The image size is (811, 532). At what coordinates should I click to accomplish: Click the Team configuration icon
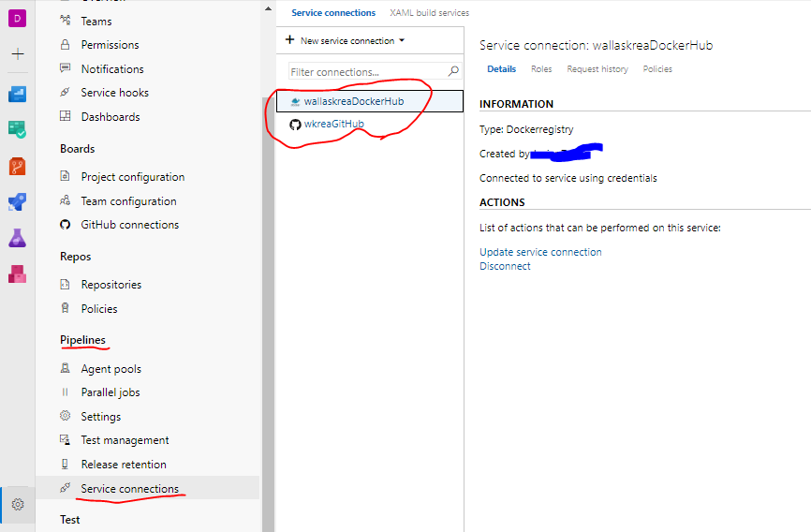tap(66, 200)
